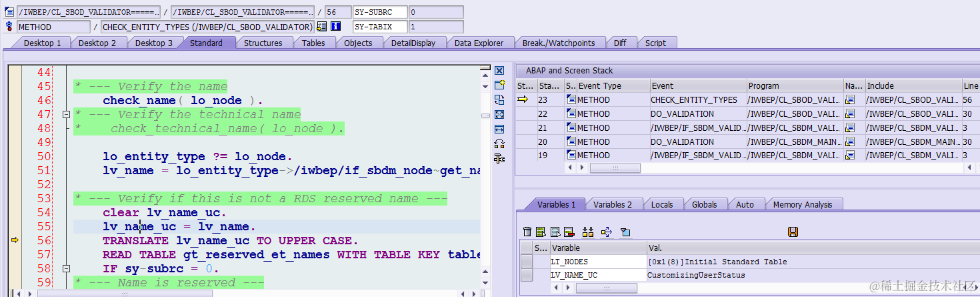Click the breakpoint margin at line 56
The height and width of the screenshot is (297, 980).
14,240
